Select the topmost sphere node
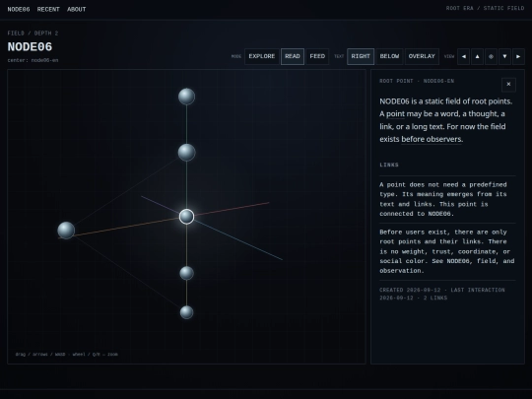 (186, 97)
